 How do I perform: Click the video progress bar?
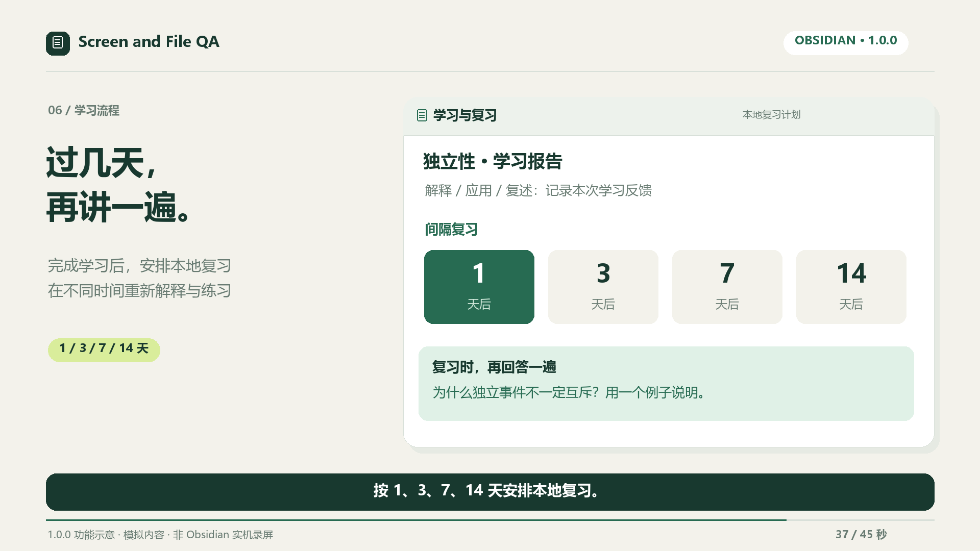tap(490, 520)
